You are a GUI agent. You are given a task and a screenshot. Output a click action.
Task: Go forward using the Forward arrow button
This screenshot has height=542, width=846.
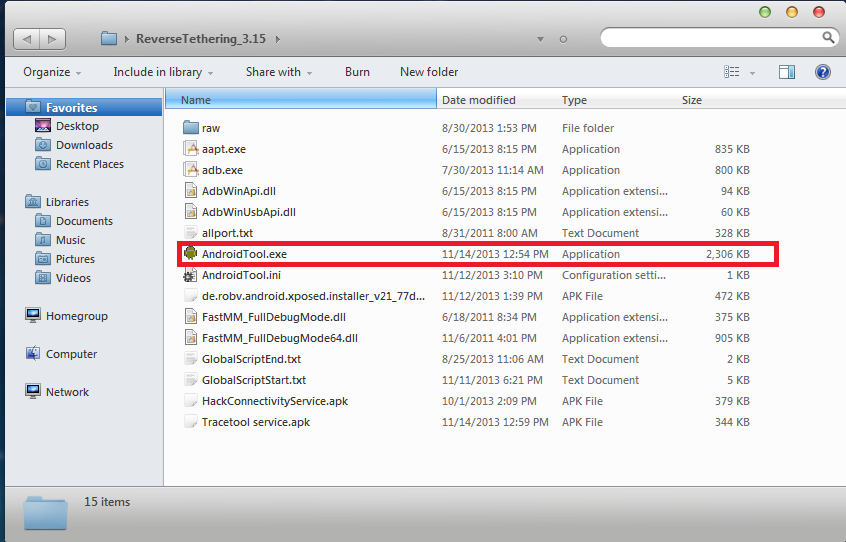[x=52, y=39]
